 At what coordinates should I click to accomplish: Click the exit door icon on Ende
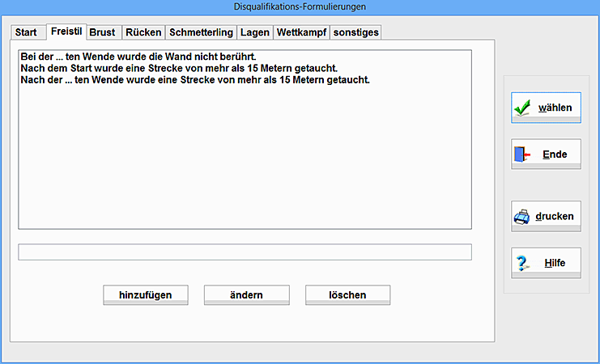pos(522,154)
